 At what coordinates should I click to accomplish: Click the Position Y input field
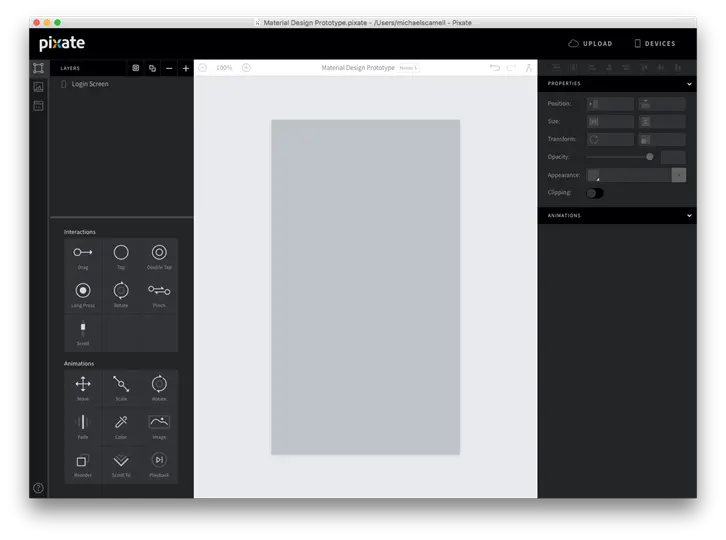click(662, 104)
